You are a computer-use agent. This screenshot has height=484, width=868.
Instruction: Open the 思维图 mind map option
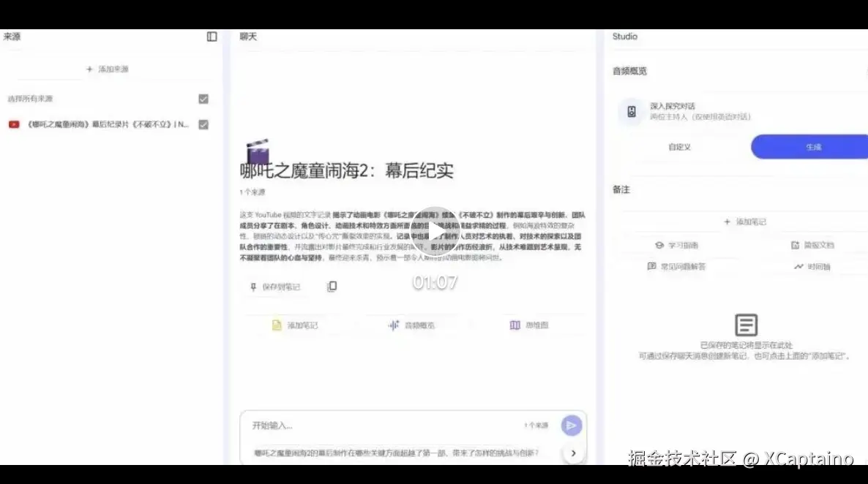click(x=528, y=325)
